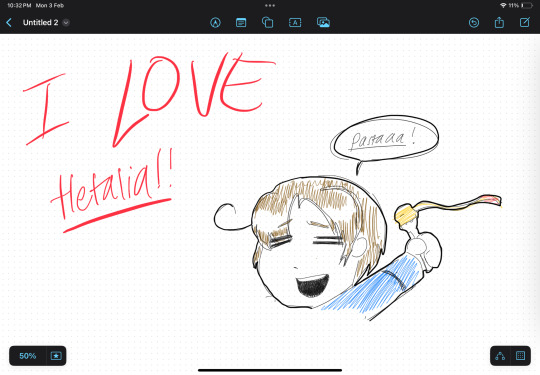Viewport: 540px width, 375px height.
Task: Open the shapes library icon
Action: (268, 23)
